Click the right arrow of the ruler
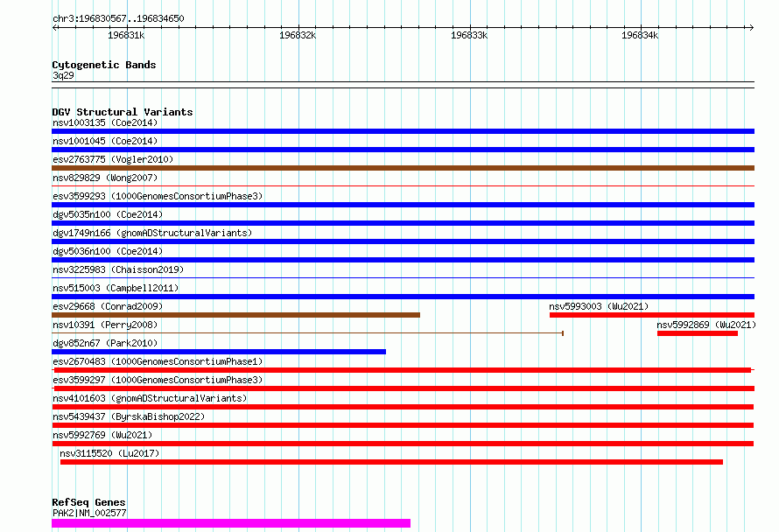 (751, 27)
